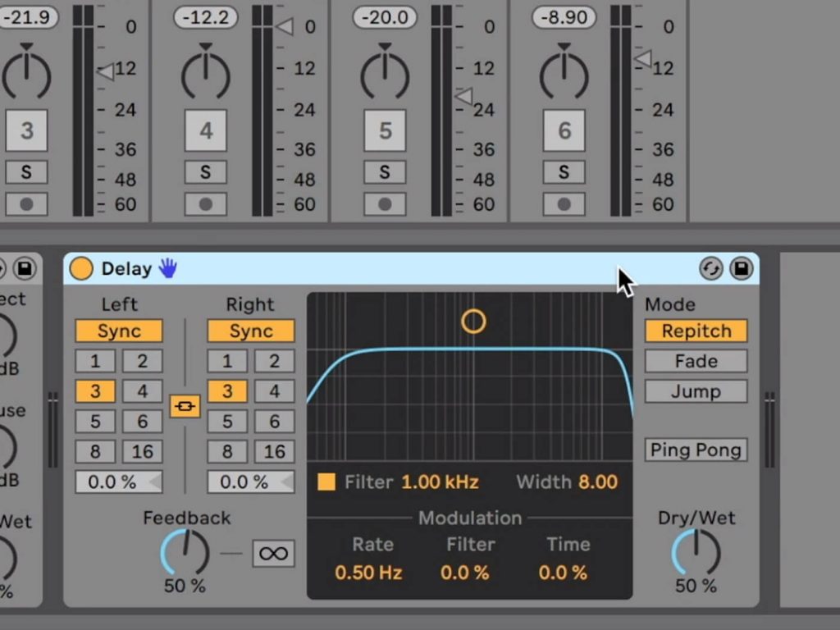Screen dimensions: 840x630
Task: Select Jump delay mode
Action: point(696,391)
